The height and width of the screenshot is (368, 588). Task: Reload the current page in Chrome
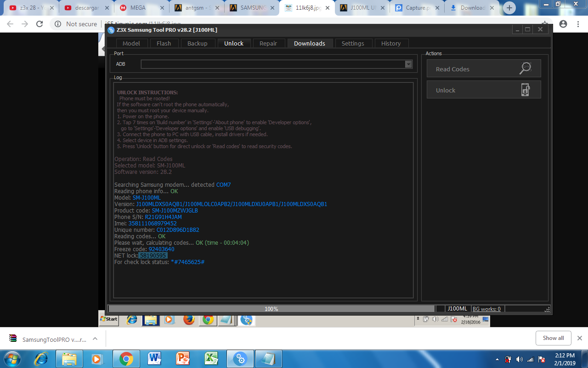tap(40, 24)
